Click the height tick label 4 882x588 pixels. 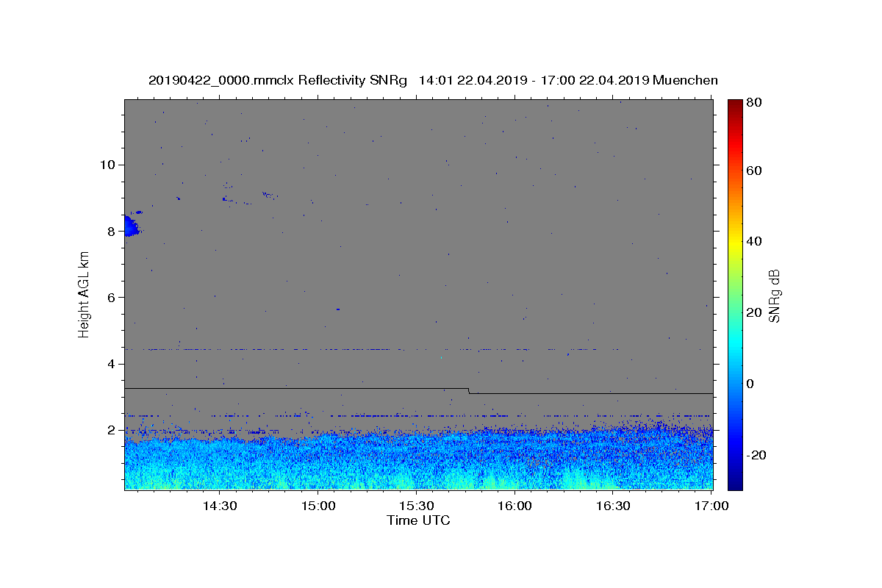click(x=111, y=364)
